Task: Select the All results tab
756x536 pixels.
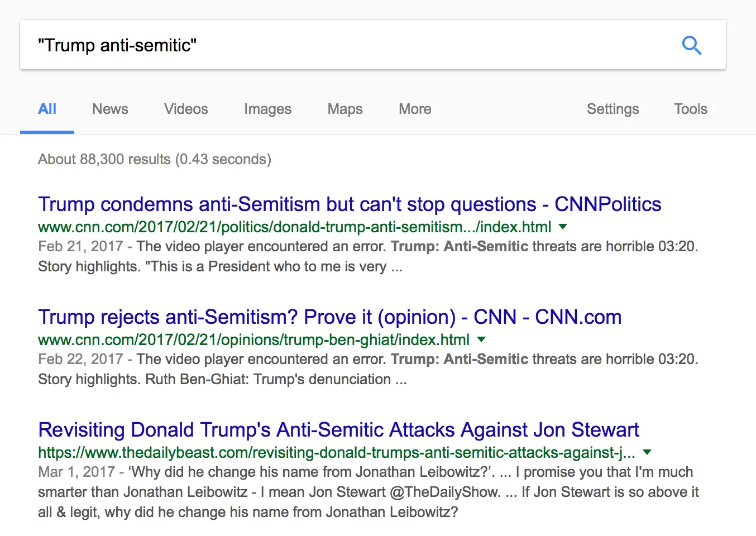Action: 47,109
